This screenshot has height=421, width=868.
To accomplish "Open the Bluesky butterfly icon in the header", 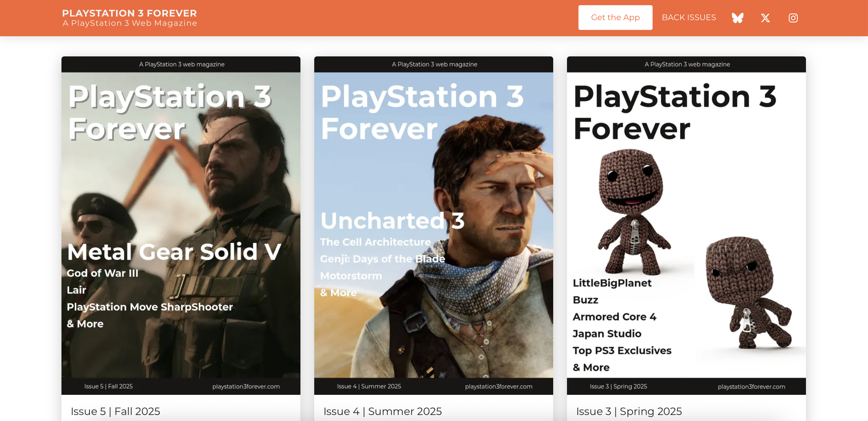I will tap(738, 18).
